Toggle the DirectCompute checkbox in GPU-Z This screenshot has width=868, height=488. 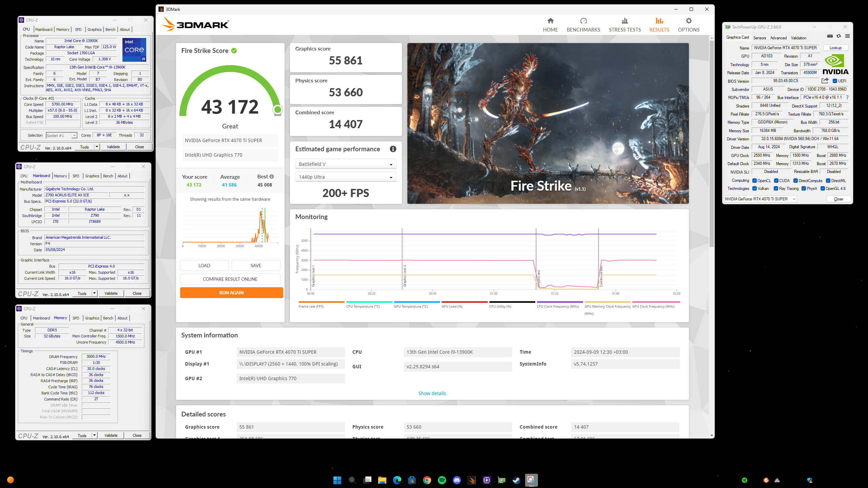[795, 180]
